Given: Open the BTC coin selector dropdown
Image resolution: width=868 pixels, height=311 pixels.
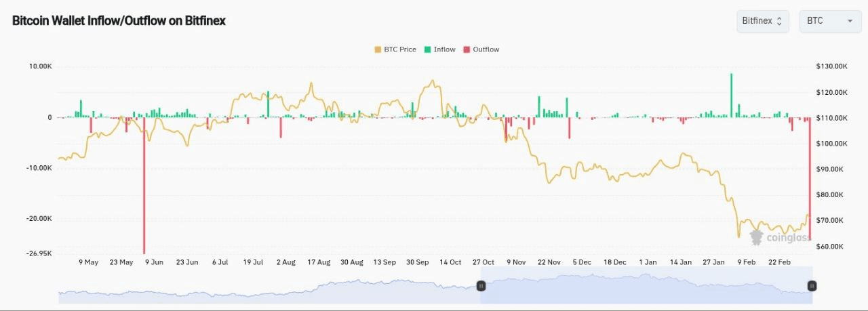Looking at the screenshot, I should click(x=830, y=21).
